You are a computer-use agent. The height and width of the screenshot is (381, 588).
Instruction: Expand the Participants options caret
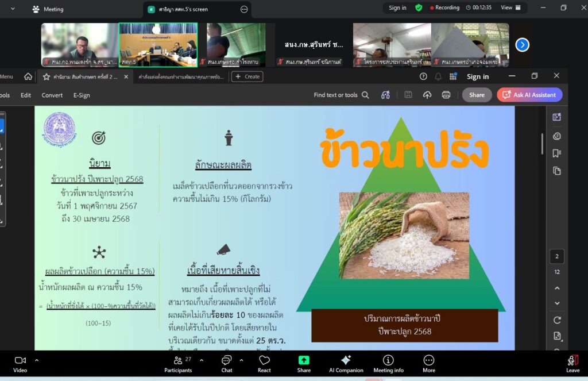click(x=202, y=360)
